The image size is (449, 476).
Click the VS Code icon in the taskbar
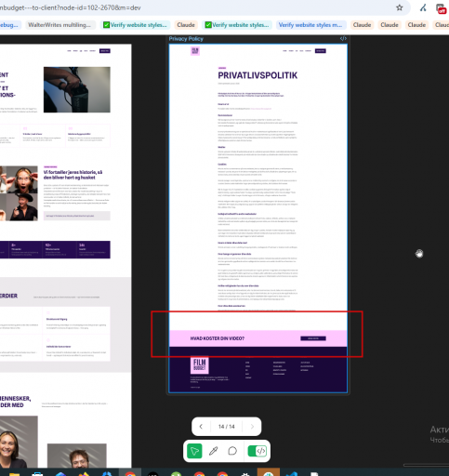(291, 473)
